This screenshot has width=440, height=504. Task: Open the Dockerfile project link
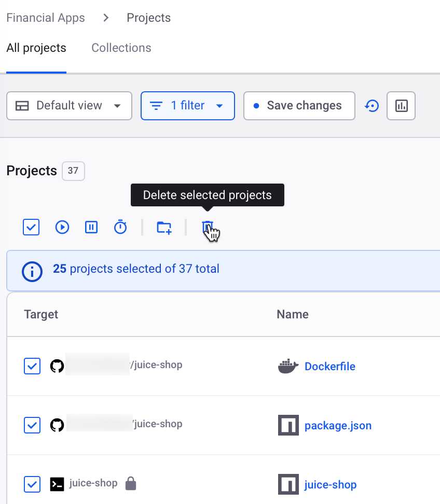(x=329, y=366)
